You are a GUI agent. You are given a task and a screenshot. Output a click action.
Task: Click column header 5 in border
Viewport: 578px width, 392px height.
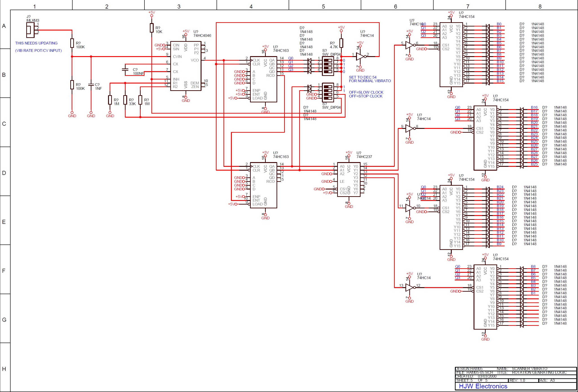pos(323,7)
